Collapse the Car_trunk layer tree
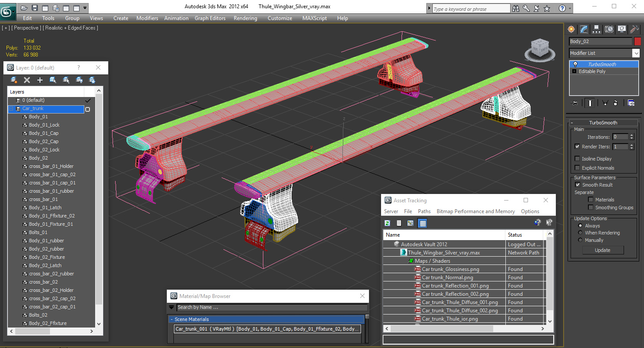This screenshot has height=348, width=644. (x=11, y=109)
